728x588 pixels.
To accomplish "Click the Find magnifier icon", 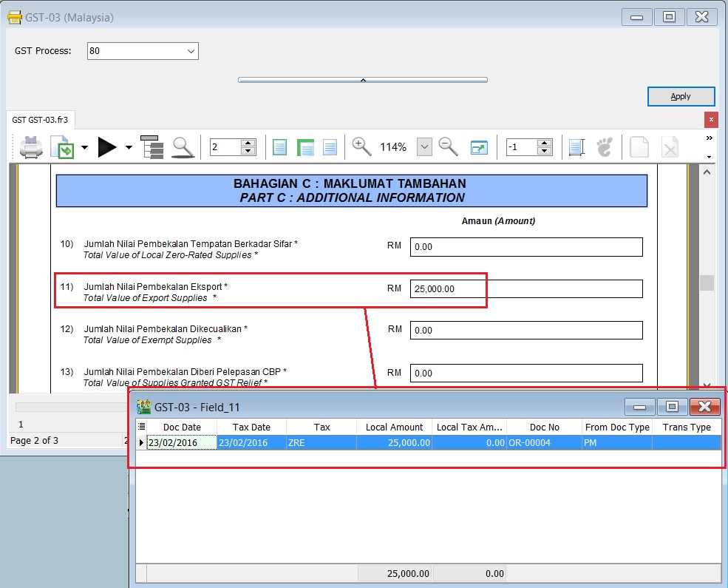I will (x=183, y=147).
